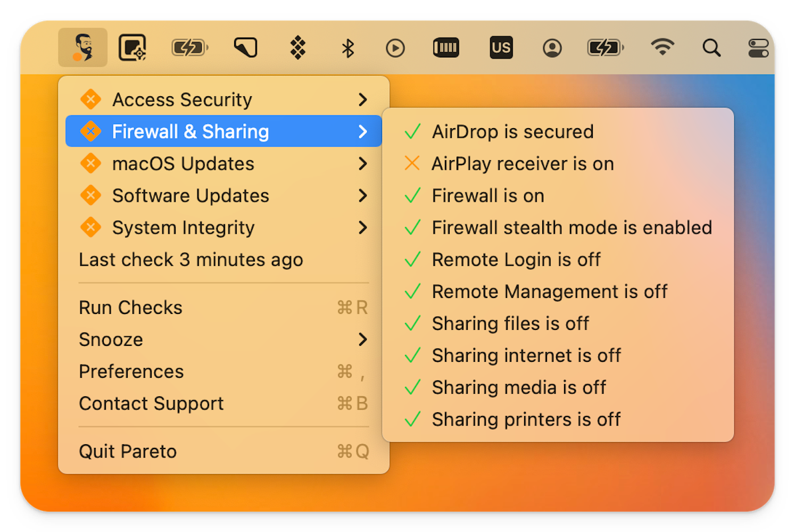Select the Firewall is on status item

pyautogui.click(x=487, y=196)
